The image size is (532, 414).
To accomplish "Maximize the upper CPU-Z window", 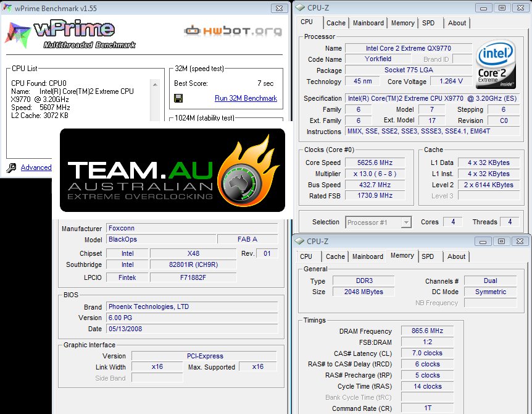I will (502, 8).
